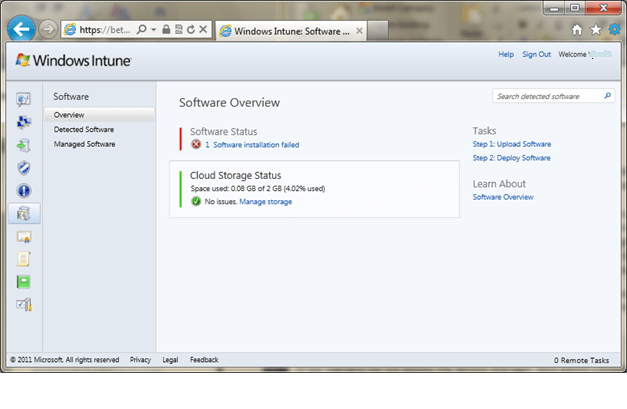The height and width of the screenshot is (409, 627).
Task: Open the Alerts exclamation icon
Action: (x=24, y=190)
